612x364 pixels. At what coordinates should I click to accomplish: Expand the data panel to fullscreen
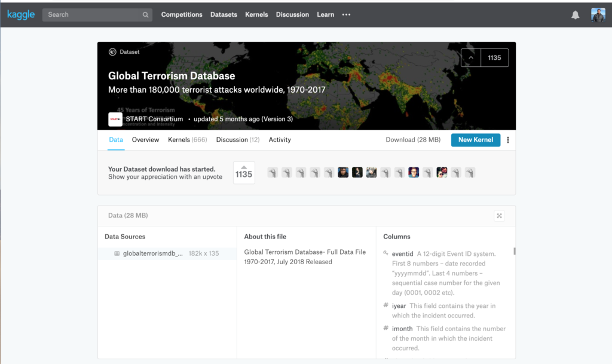click(499, 216)
